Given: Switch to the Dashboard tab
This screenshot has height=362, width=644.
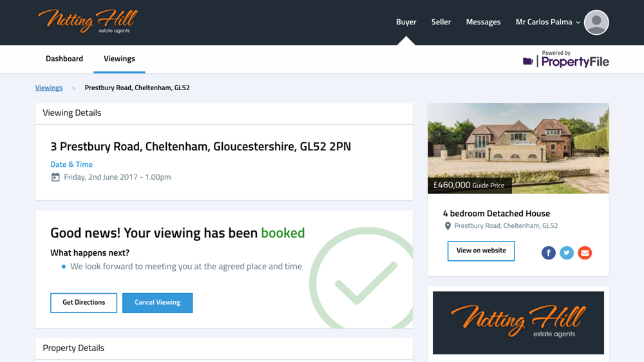Looking at the screenshot, I should [64, 59].
